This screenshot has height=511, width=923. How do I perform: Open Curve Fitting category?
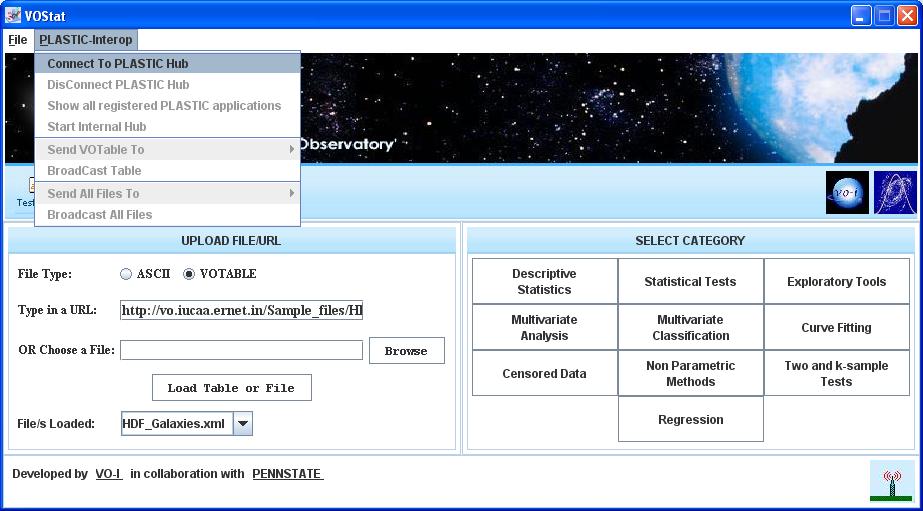pyautogui.click(x=836, y=327)
